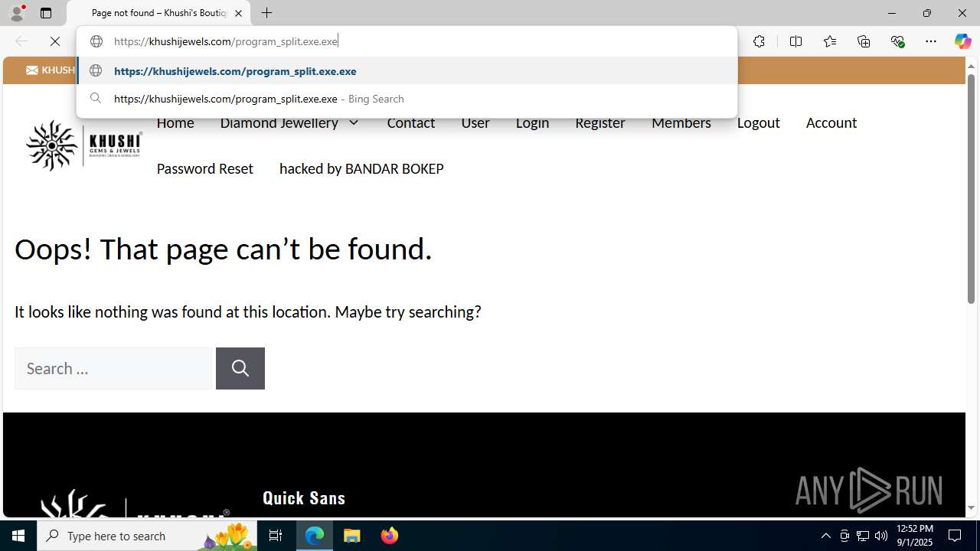980x551 pixels.
Task: Click scrollbar down arrow
Action: click(971, 507)
